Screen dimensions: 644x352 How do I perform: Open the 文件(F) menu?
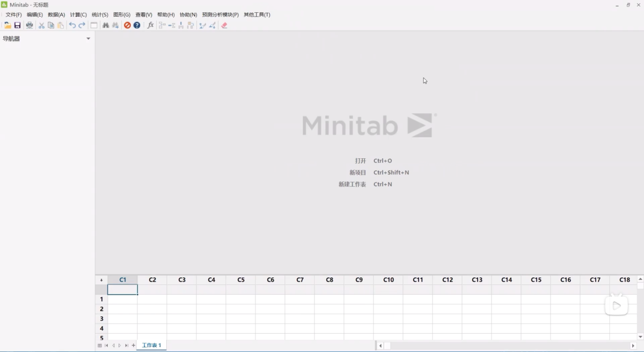[13, 14]
